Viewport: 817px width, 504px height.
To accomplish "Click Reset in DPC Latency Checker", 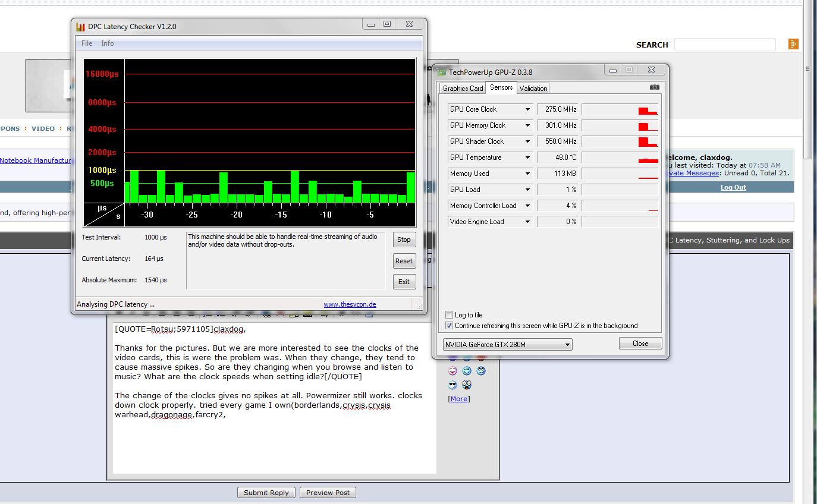I will coord(404,261).
